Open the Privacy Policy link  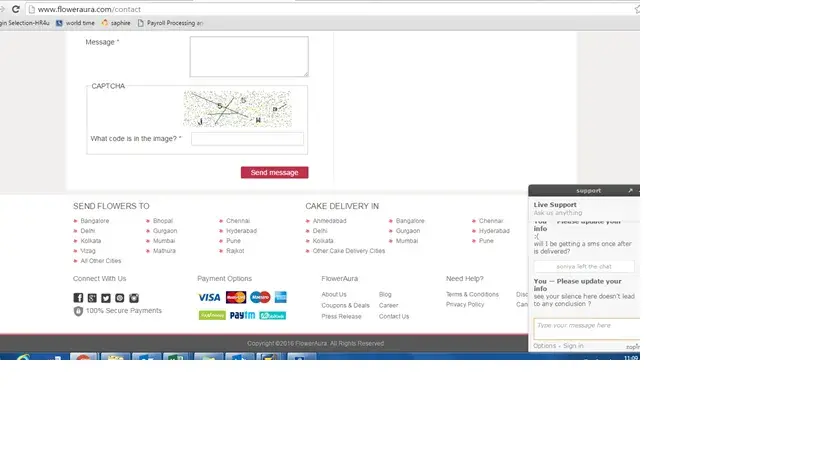465,304
